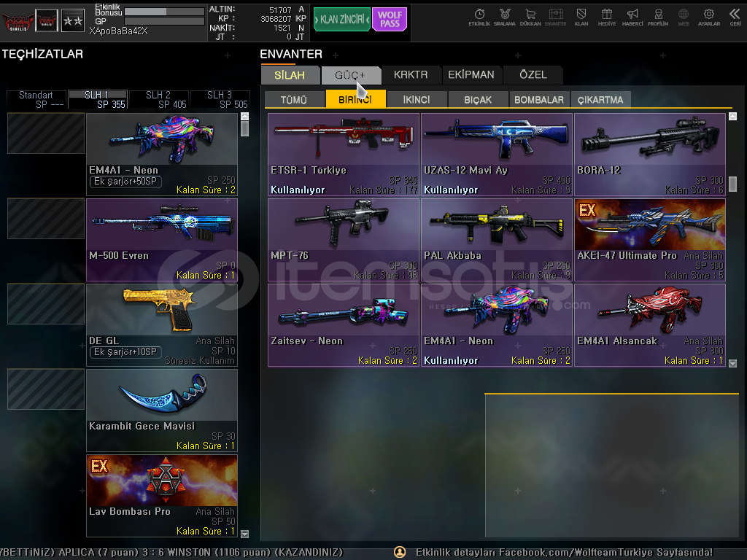Click the inventory grid scroll down arrow

732,363
